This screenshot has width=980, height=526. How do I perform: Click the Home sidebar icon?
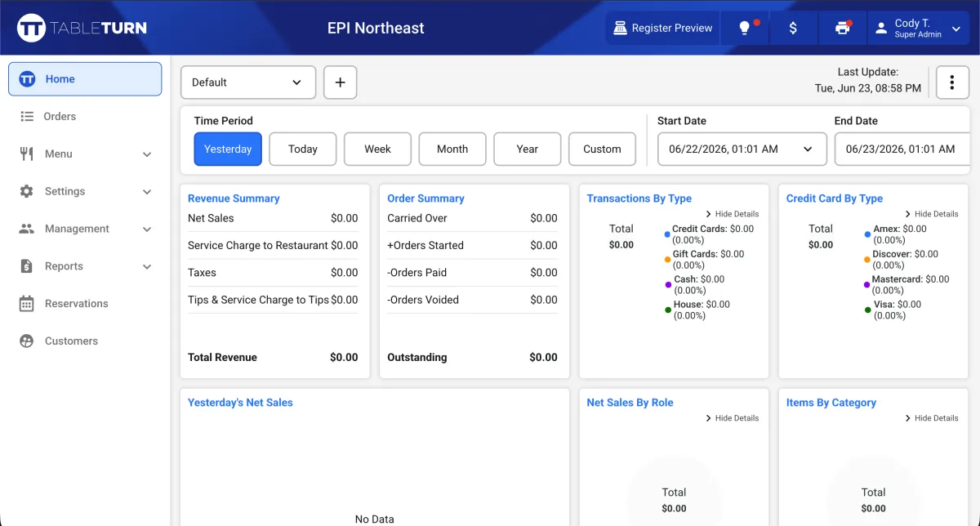point(27,79)
